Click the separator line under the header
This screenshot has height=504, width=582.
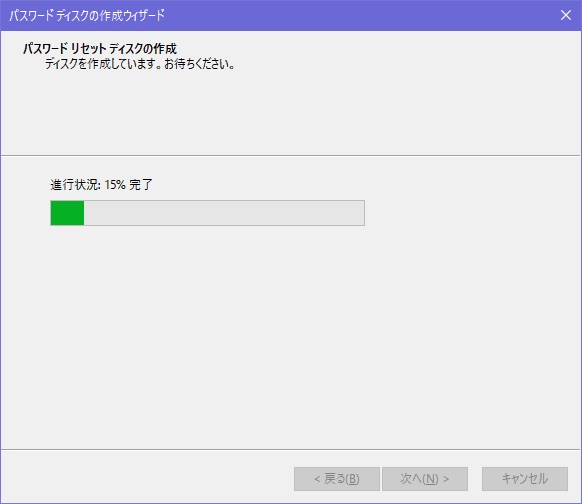(x=290, y=156)
